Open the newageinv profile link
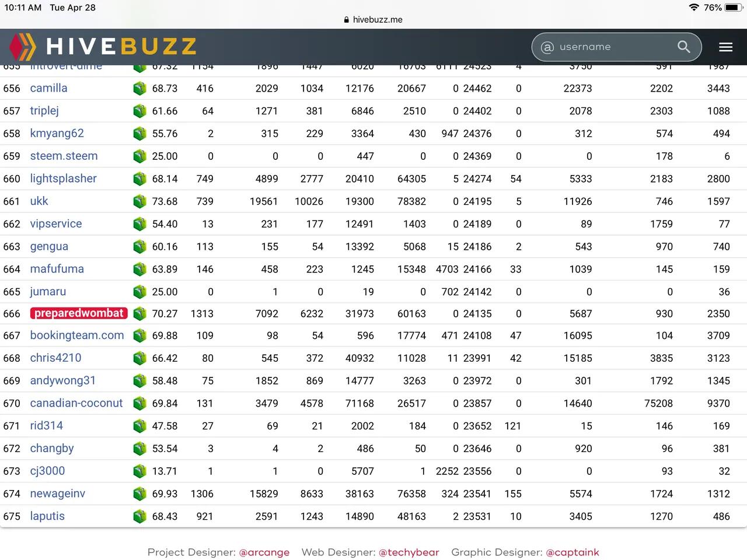747x560 pixels. pyautogui.click(x=58, y=494)
